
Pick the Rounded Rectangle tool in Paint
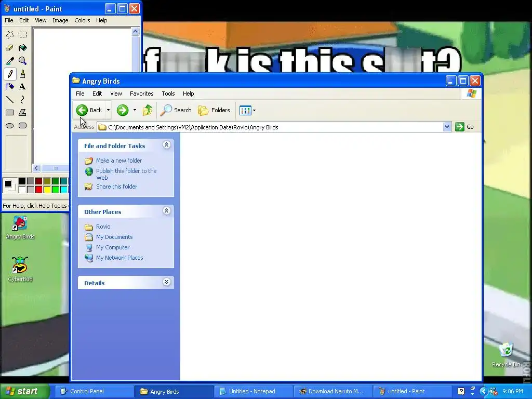click(23, 126)
